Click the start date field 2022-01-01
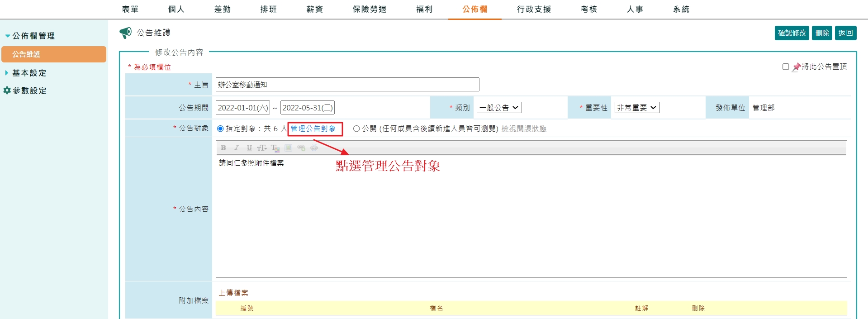Viewport: 868px width, 319px height. point(243,108)
